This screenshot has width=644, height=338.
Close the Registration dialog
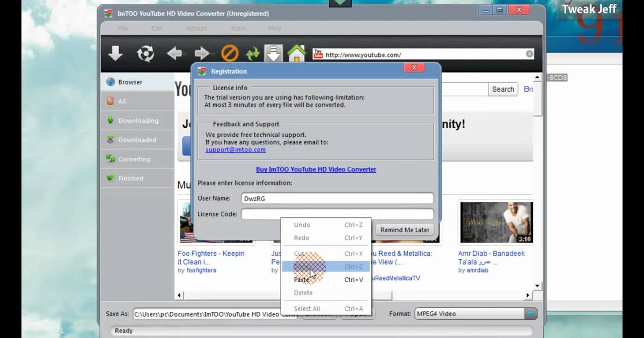click(414, 69)
